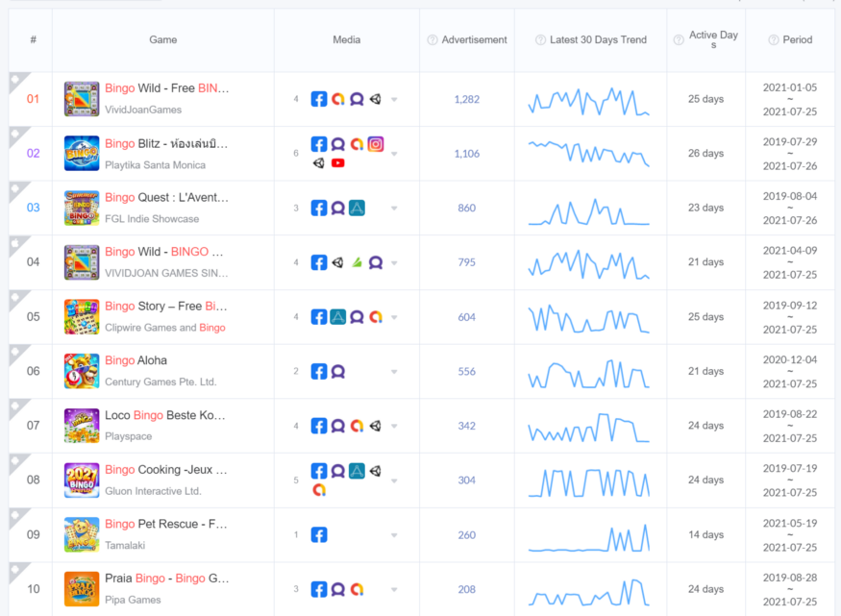Click AdMob icon in Loco Bingo row
This screenshot has height=616, width=841.
coord(357,426)
